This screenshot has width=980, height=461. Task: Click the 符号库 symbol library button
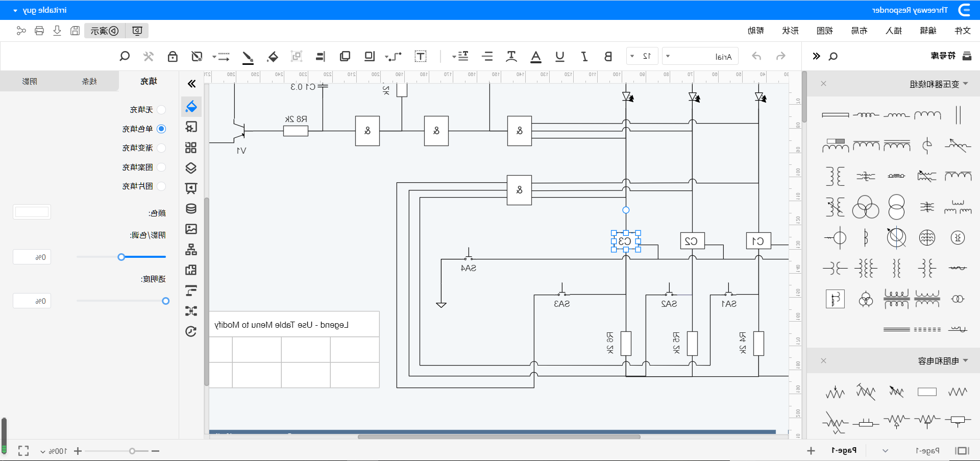coord(951,56)
